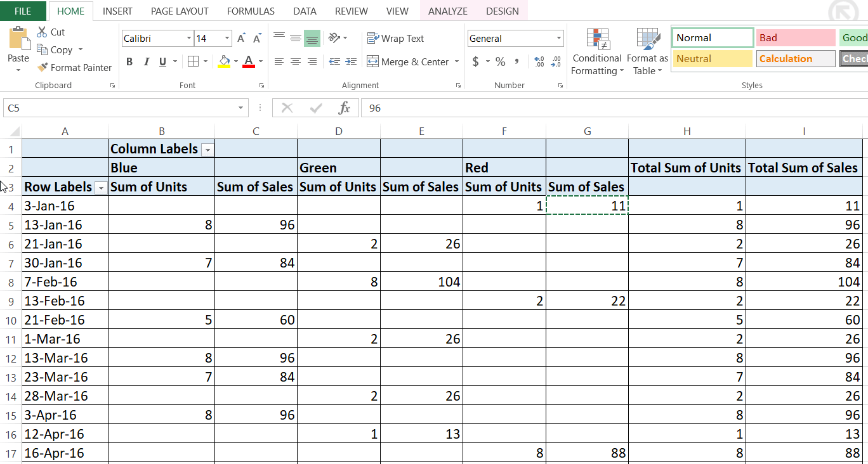Click Format as Table

coord(647,52)
